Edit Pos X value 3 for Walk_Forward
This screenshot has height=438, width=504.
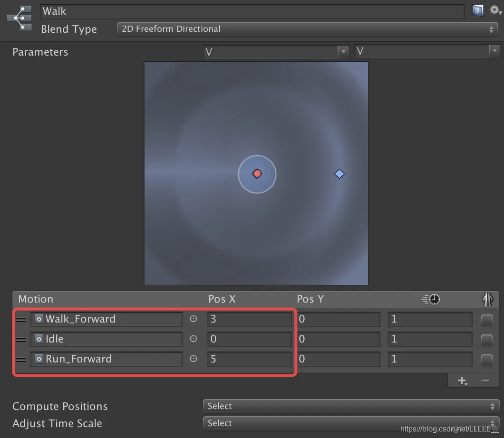(250, 319)
